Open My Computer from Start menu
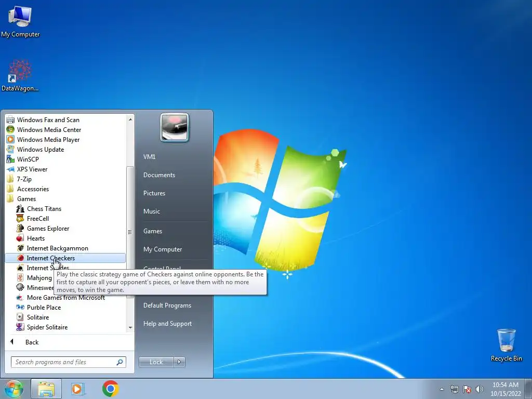Viewport: 532px width, 399px height. click(x=163, y=249)
